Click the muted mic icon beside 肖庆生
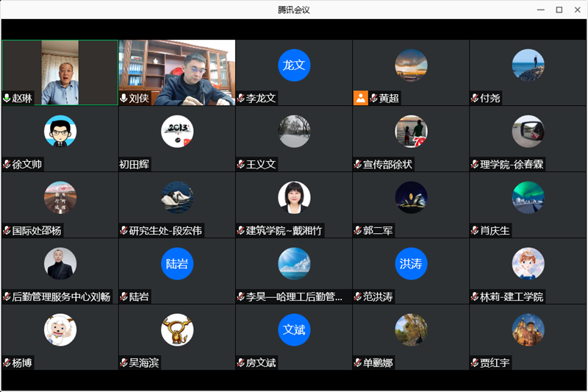The image size is (588, 392). point(475,230)
